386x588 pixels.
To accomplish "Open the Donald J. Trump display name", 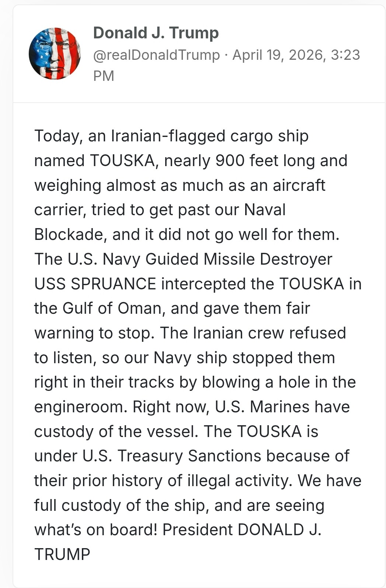I will [156, 33].
